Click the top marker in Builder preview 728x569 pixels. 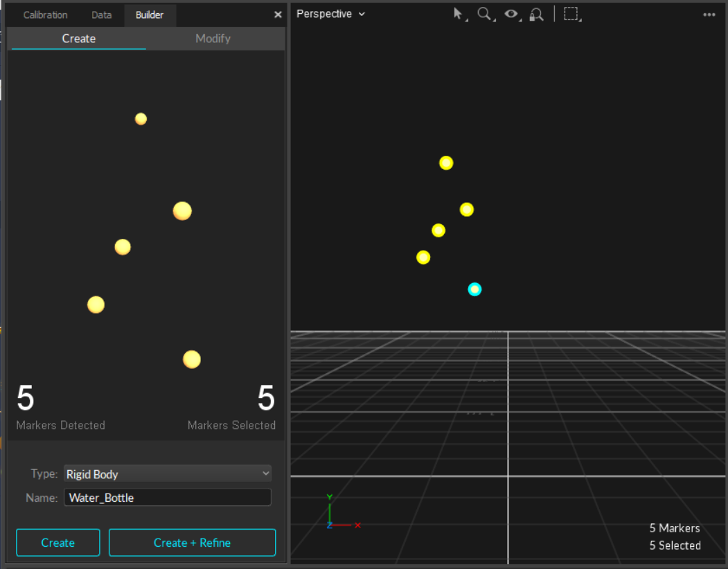point(141,119)
